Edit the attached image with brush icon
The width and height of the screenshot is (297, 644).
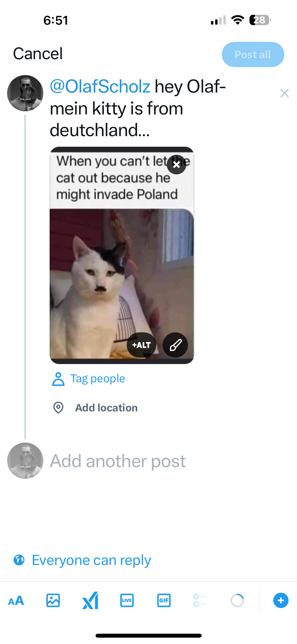[175, 345]
